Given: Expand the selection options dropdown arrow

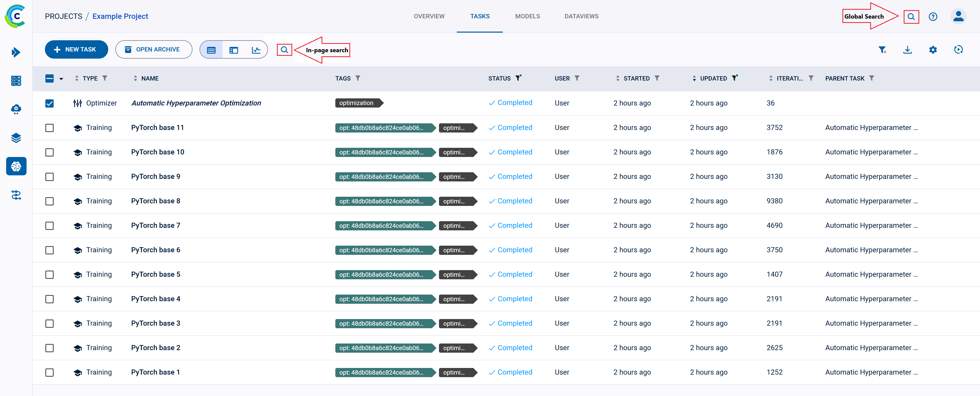Looking at the screenshot, I should tap(62, 79).
